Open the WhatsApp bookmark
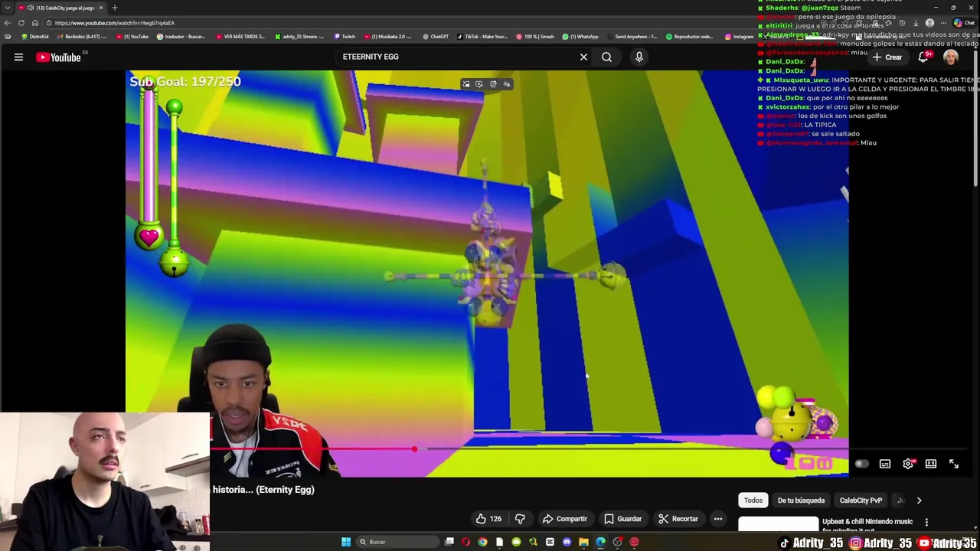Viewport: 980px width, 551px height. click(580, 37)
